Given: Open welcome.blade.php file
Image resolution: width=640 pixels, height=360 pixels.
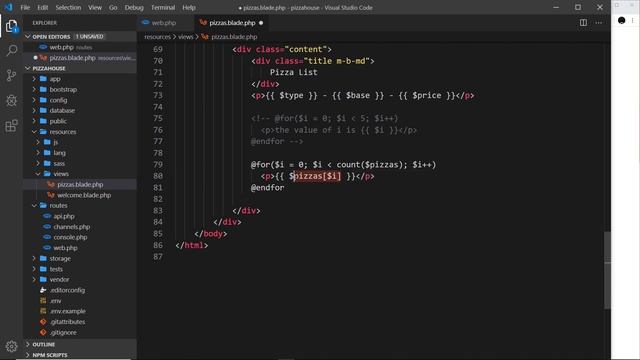Looking at the screenshot, I should point(80,195).
